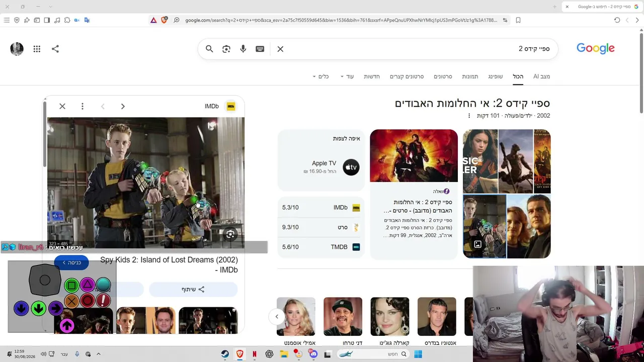Start voice search with the microphone

243,49
